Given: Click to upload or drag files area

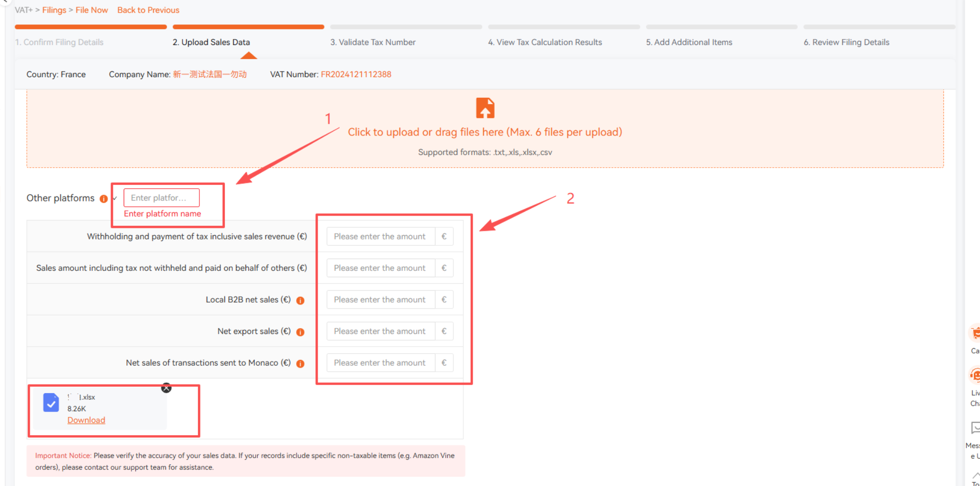Looking at the screenshot, I should (485, 129).
